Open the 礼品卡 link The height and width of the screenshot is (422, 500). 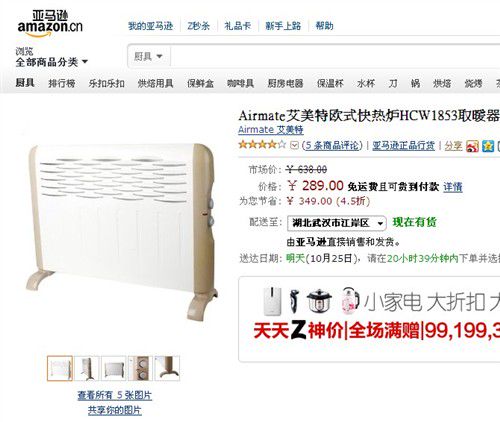pos(237,26)
